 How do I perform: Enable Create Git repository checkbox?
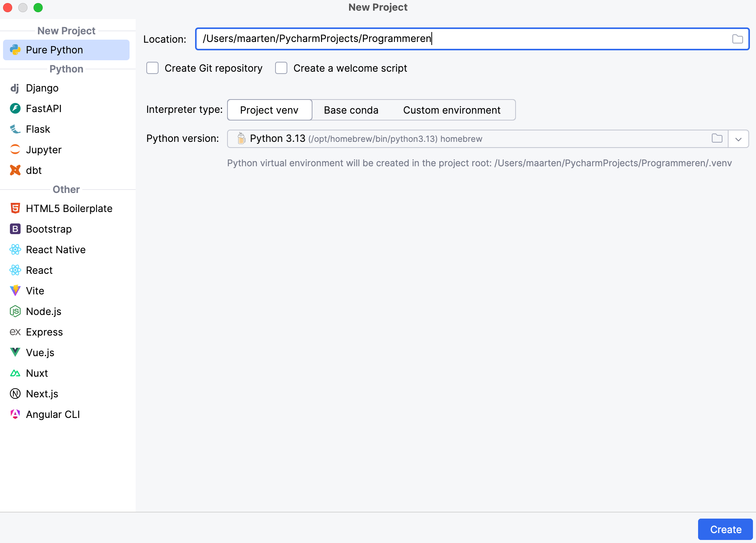152,68
